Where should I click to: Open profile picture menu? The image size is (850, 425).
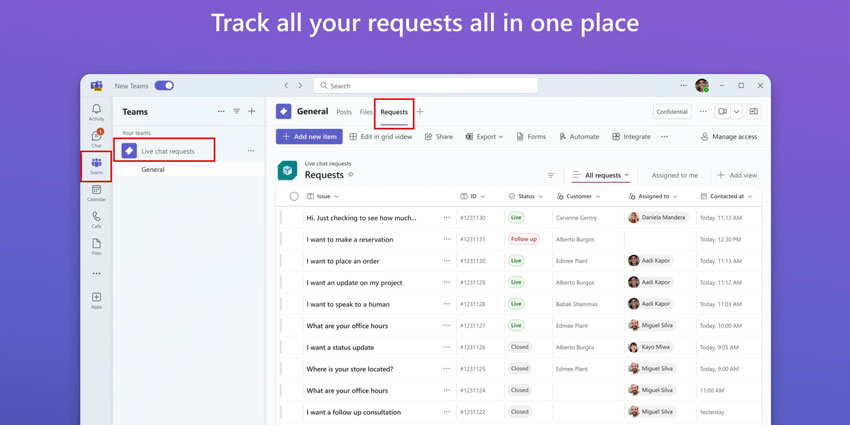pos(702,86)
